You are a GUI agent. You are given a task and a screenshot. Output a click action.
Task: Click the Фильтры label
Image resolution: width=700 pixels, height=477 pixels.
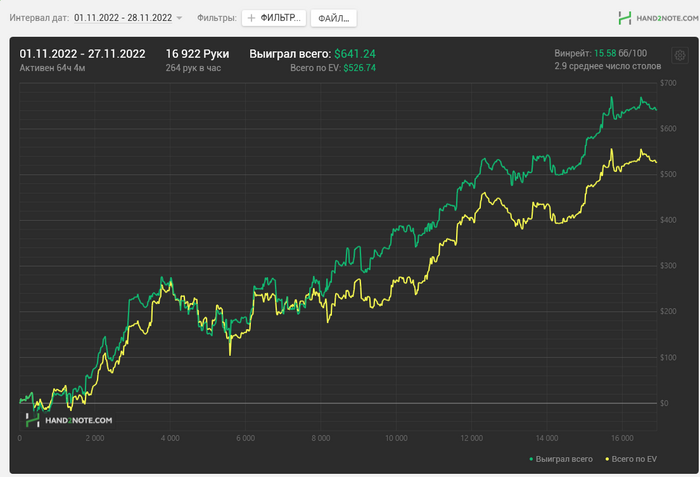click(216, 18)
